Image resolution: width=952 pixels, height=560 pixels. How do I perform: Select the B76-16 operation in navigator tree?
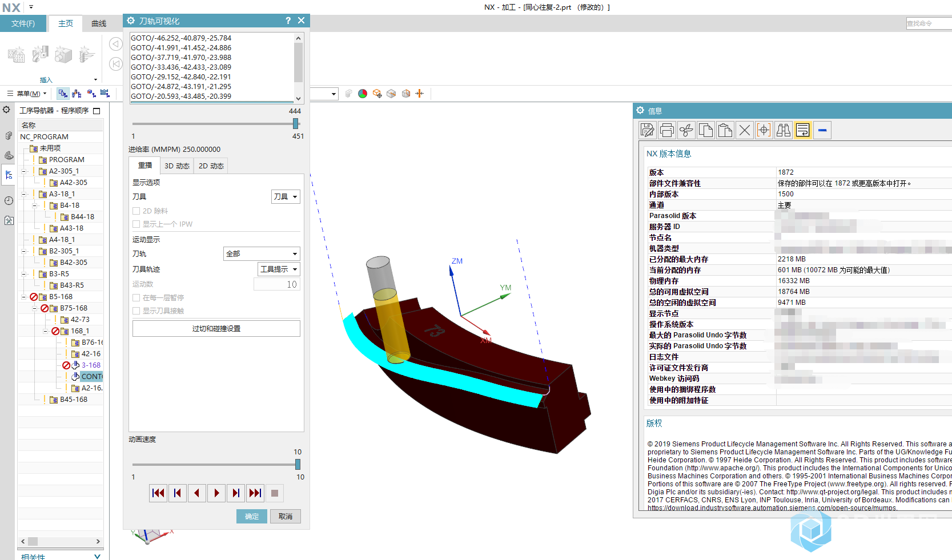[92, 343]
